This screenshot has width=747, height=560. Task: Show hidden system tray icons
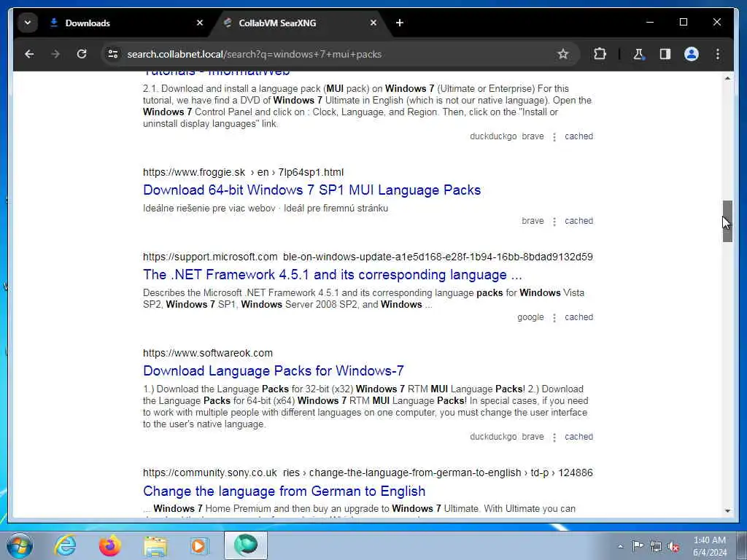(620, 546)
